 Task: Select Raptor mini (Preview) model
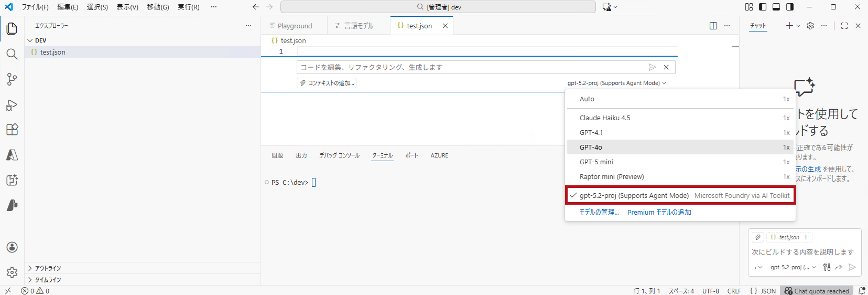pyautogui.click(x=680, y=176)
